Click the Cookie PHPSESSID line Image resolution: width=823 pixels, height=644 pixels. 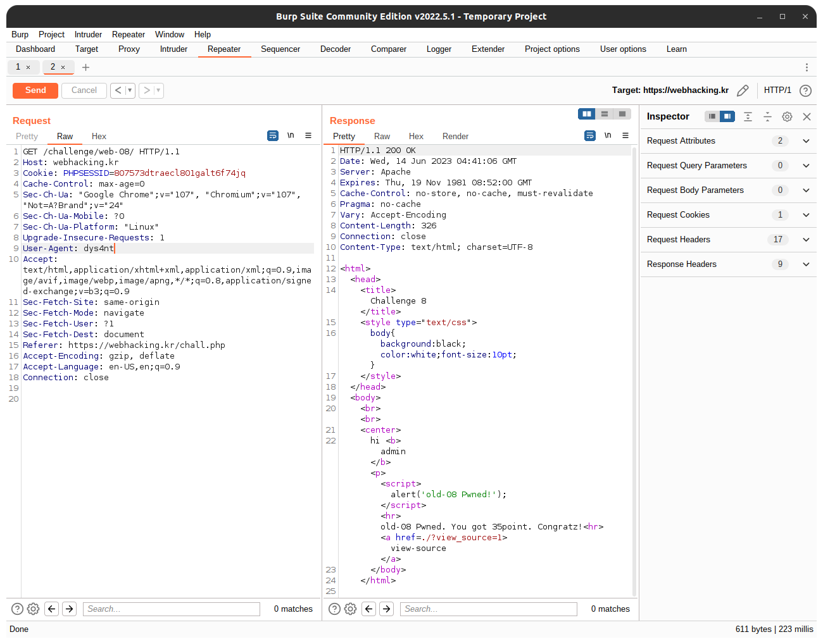point(134,173)
